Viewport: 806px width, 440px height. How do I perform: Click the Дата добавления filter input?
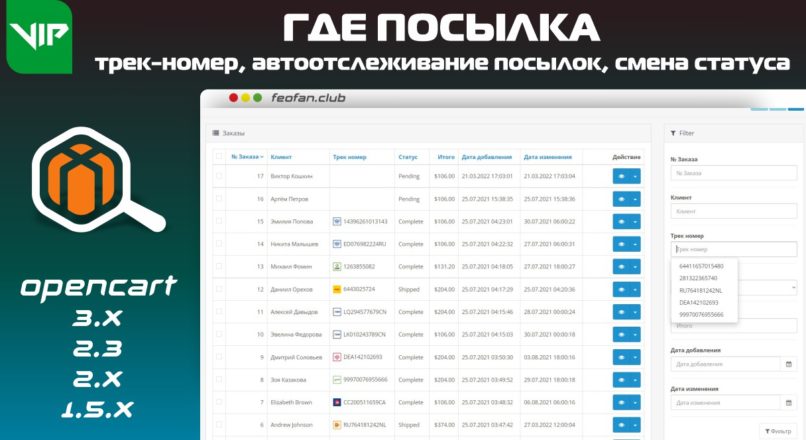pyautogui.click(x=725, y=364)
